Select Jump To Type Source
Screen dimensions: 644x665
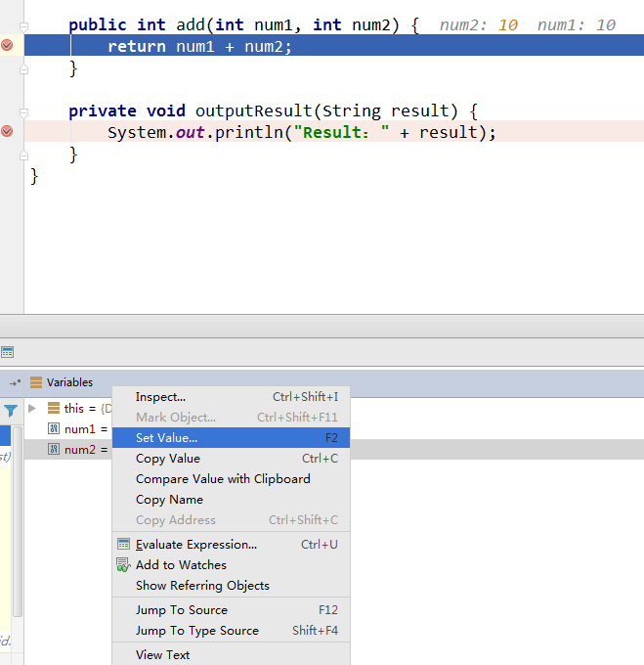click(x=231, y=631)
